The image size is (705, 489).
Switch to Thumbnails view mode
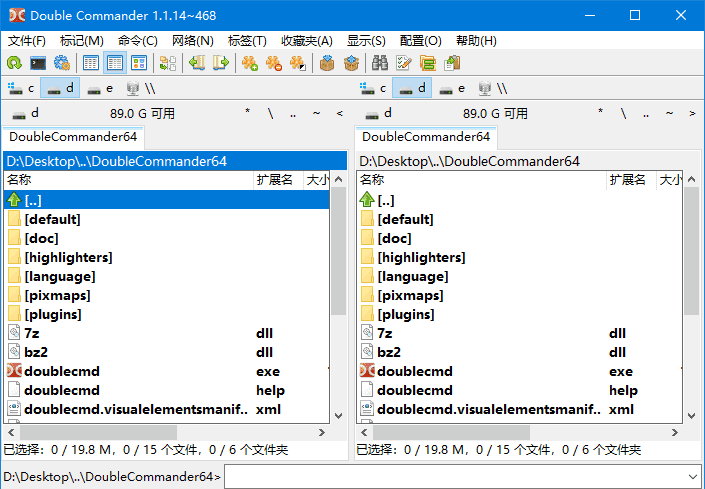pyautogui.click(x=139, y=63)
